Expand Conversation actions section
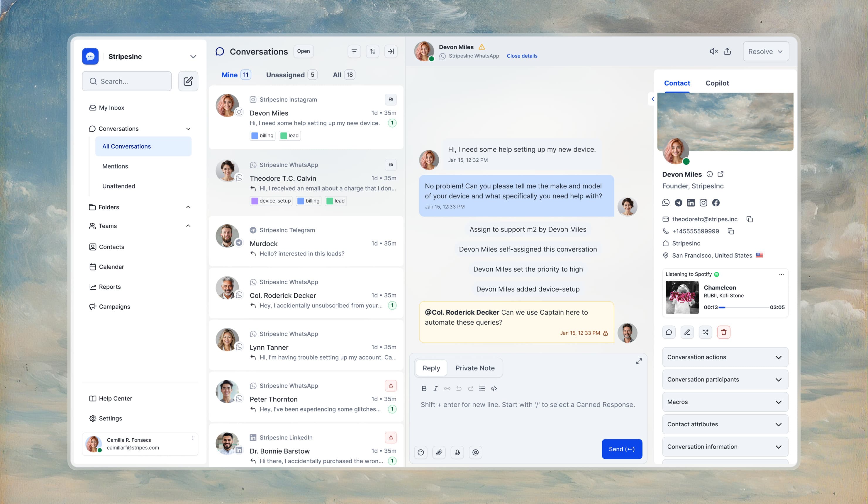Viewport: 868px width, 504px height. tap(725, 357)
